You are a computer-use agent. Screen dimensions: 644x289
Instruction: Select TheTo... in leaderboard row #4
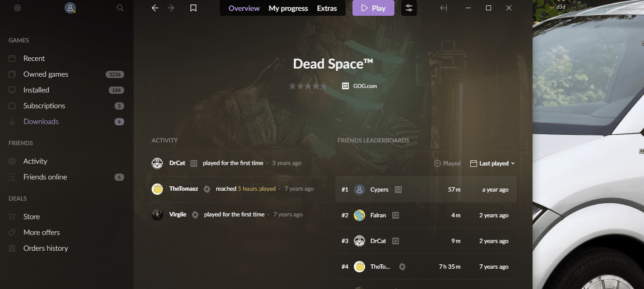tap(380, 266)
